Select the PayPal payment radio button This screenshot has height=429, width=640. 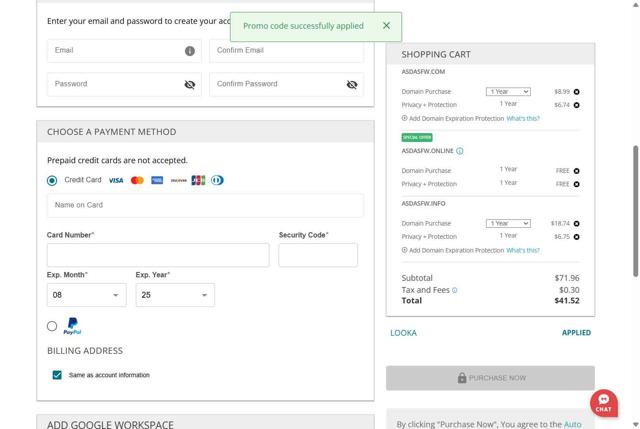click(52, 326)
